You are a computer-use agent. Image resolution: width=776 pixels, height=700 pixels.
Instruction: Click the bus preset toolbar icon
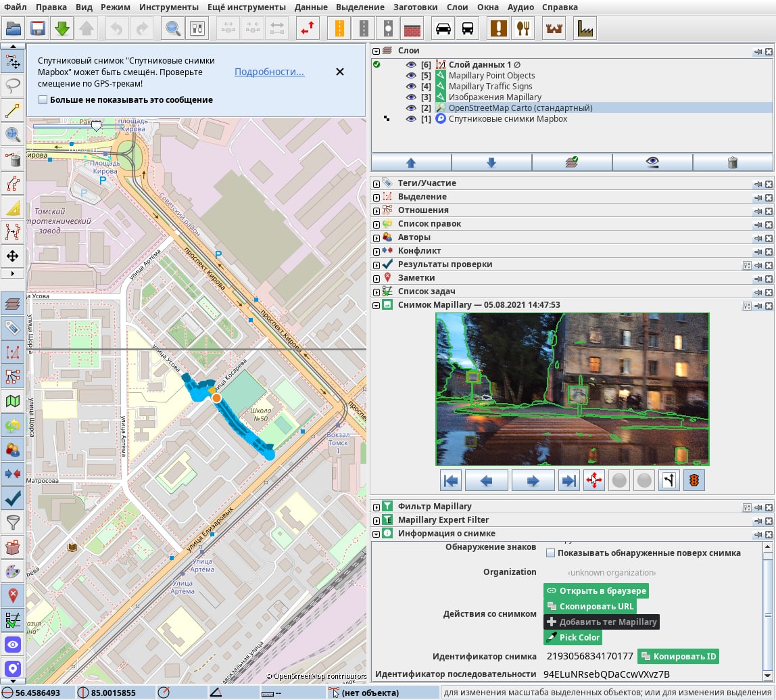(x=467, y=28)
